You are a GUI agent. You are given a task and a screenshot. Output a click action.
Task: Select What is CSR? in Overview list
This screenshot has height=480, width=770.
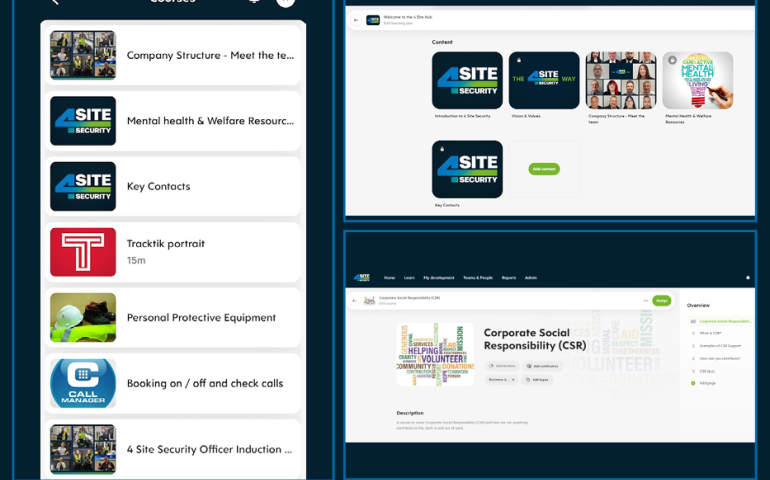712,333
